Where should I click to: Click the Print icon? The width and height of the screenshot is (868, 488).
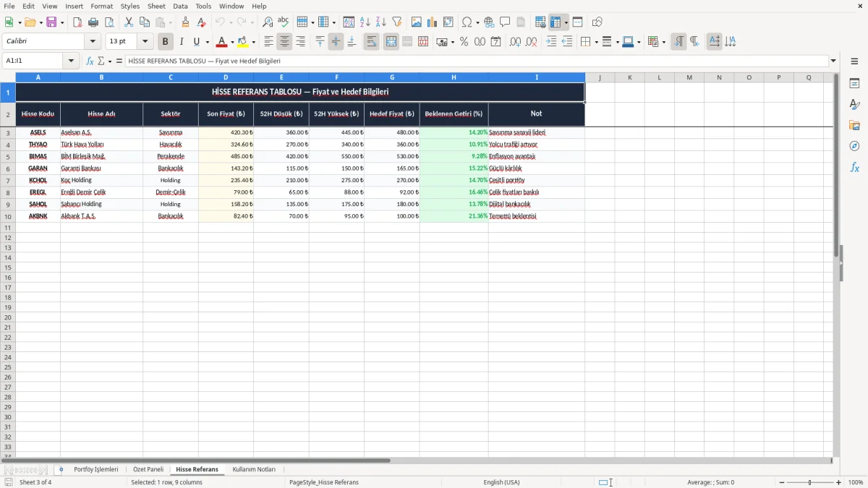(x=93, y=22)
